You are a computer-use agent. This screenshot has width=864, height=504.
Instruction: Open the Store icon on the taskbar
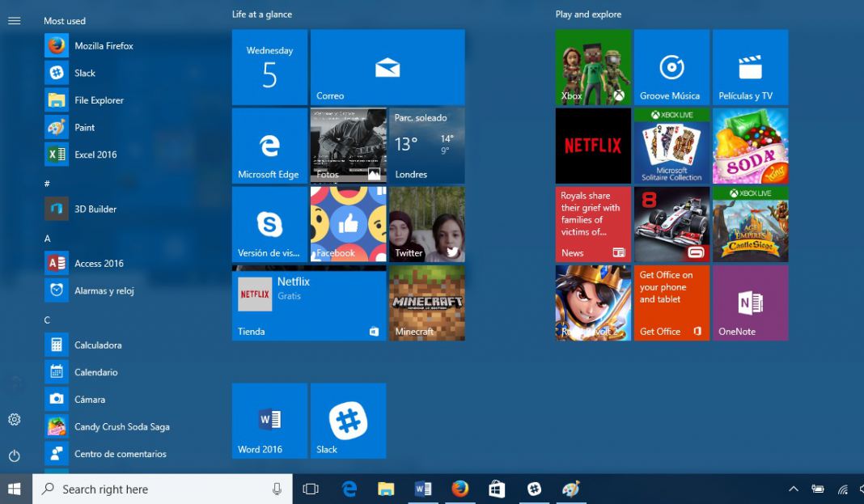coord(497,489)
